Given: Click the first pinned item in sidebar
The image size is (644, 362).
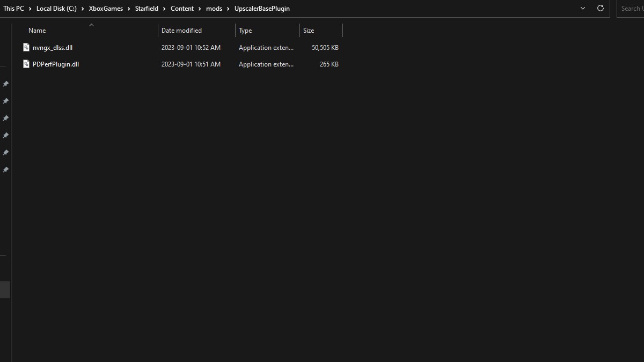Looking at the screenshot, I should (x=5, y=84).
